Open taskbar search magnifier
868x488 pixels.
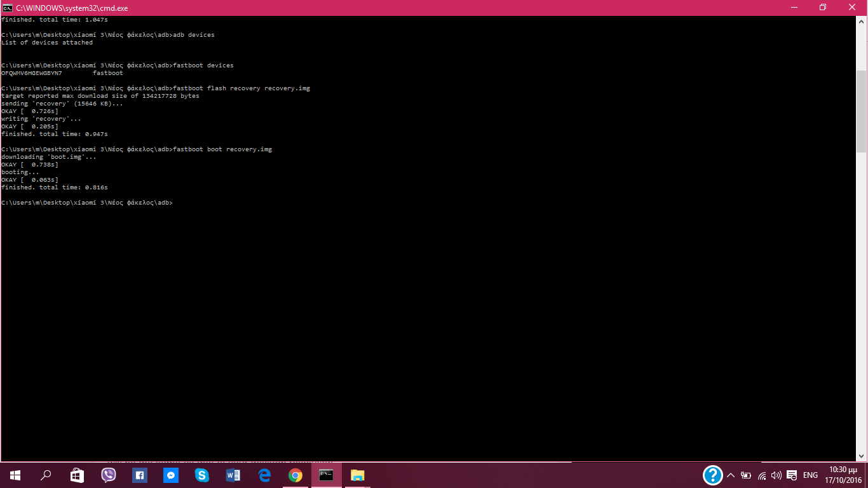(46, 475)
